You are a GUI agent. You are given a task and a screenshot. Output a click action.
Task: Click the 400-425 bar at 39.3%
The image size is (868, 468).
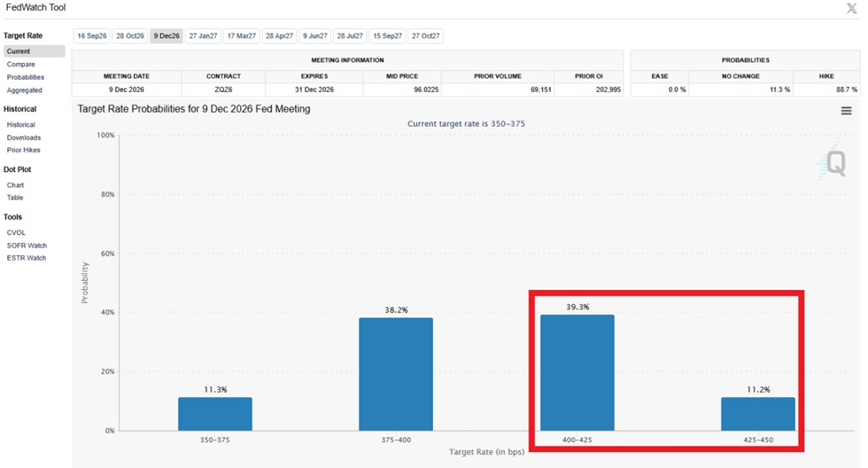tap(577, 373)
